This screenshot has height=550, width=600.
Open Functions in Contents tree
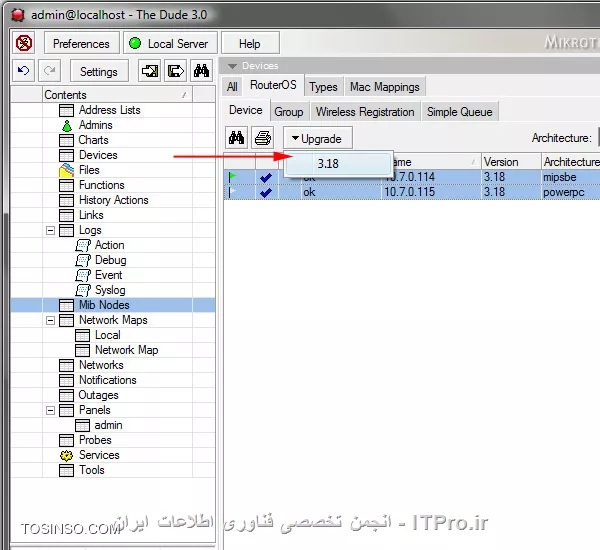click(x=101, y=185)
